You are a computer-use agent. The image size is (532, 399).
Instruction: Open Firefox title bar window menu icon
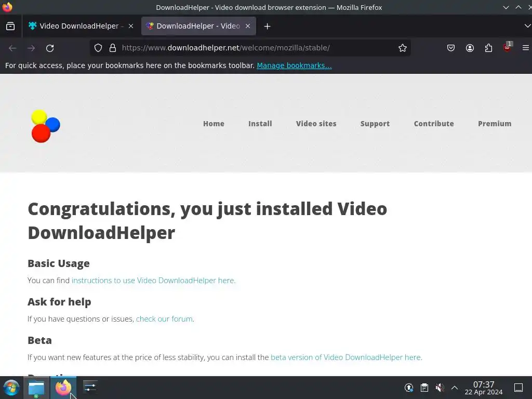(7, 7)
